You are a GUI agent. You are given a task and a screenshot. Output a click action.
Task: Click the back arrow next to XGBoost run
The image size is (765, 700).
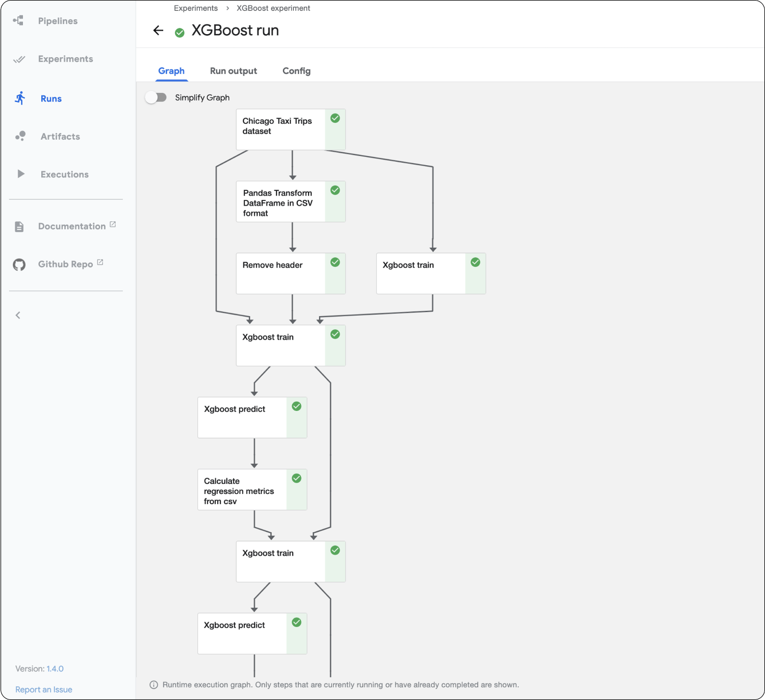(158, 31)
